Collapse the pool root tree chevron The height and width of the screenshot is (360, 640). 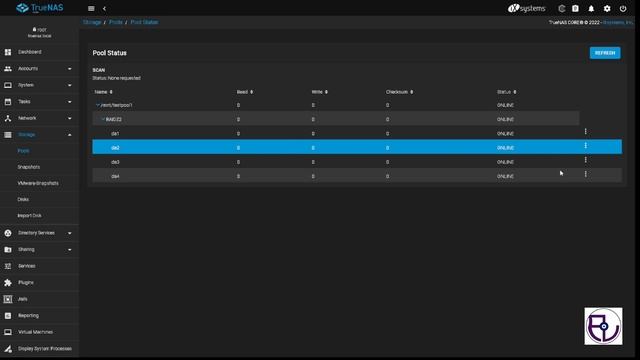(x=98, y=105)
